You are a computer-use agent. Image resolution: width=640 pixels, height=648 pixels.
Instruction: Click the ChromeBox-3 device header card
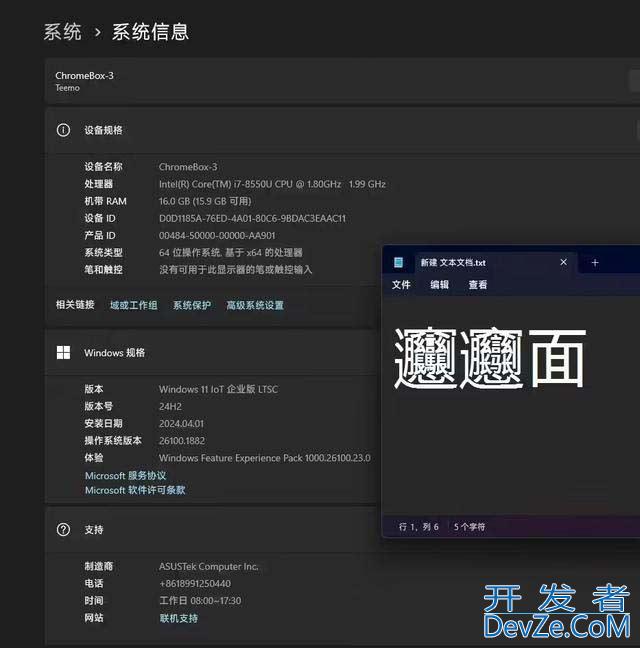pos(343,81)
